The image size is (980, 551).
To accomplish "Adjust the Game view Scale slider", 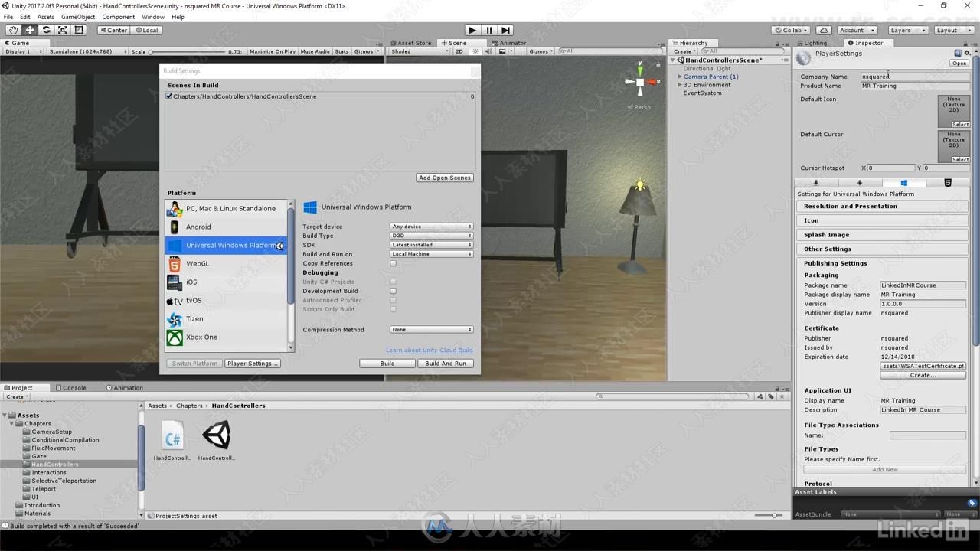I will tap(188, 51).
